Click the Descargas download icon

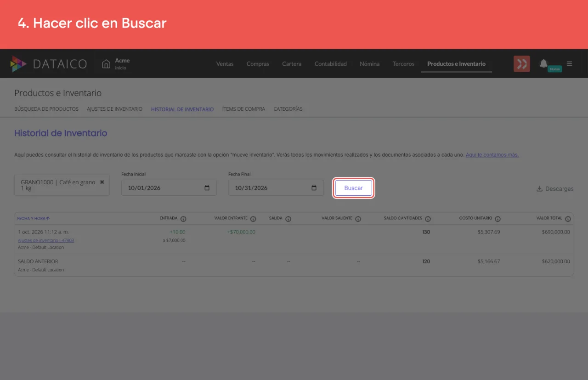[x=539, y=188]
